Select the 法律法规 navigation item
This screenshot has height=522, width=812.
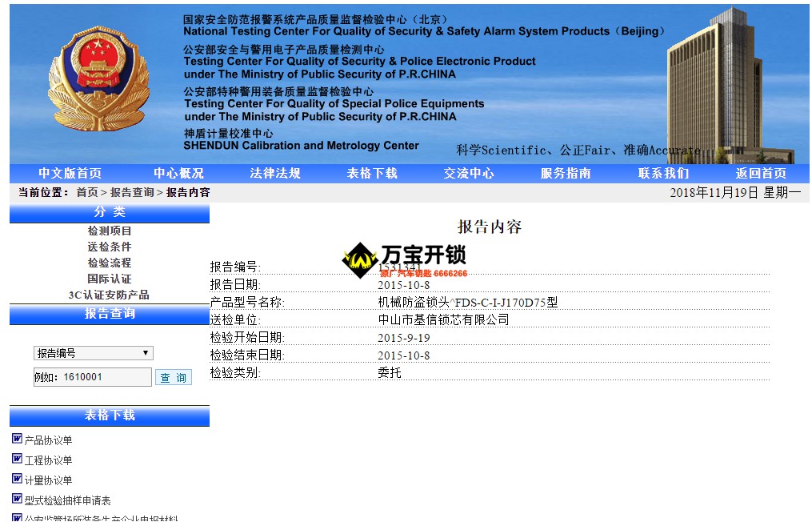pyautogui.click(x=275, y=174)
